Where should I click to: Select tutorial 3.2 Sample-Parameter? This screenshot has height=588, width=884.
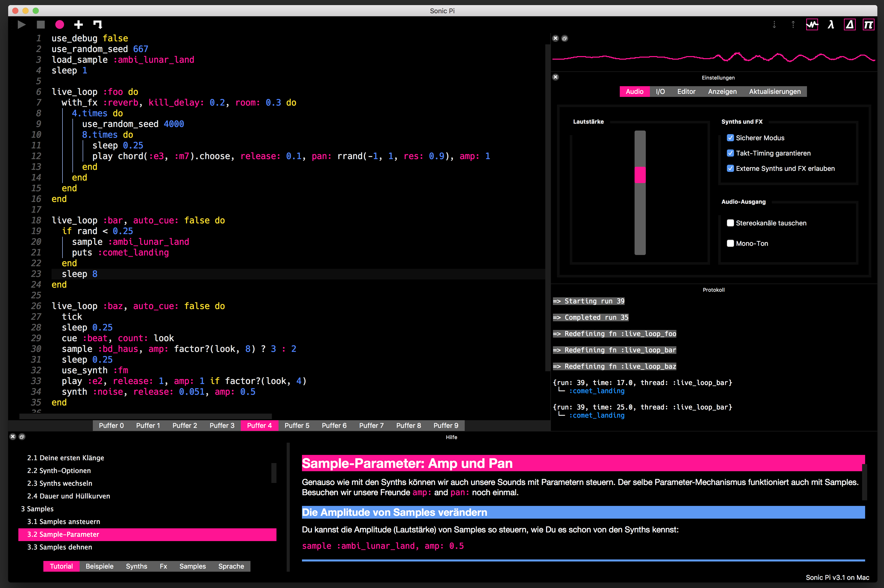coord(147,534)
